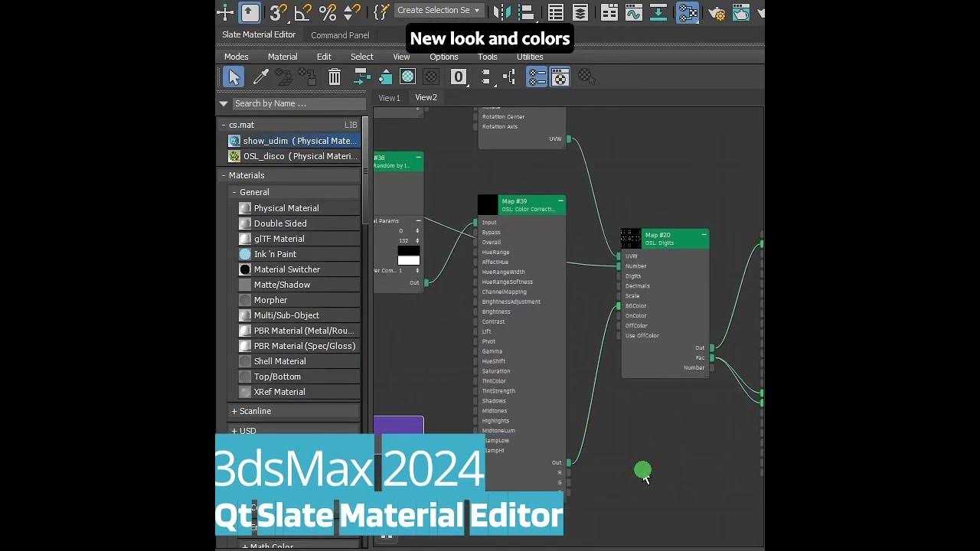
Task: Click the Lay Out All vertical icon
Action: point(485,77)
